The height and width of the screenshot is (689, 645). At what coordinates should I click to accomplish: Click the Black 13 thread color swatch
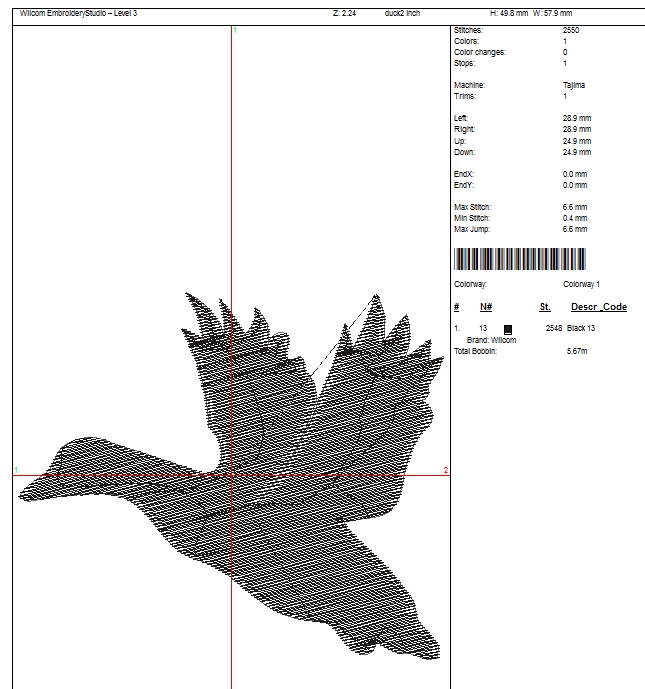[508, 329]
